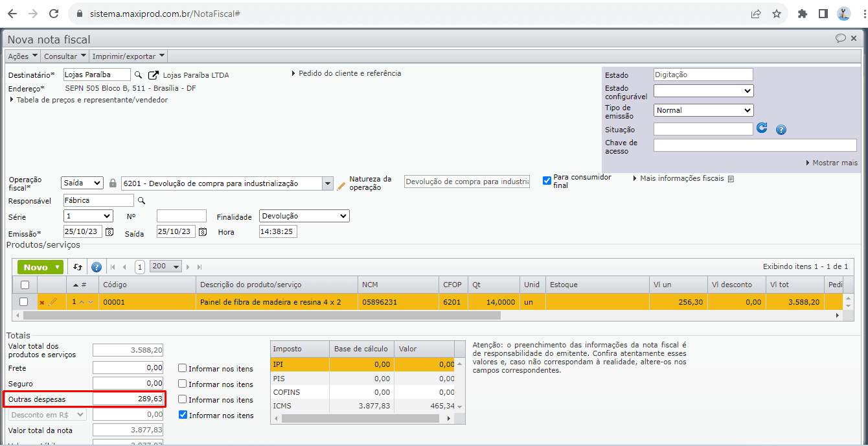The image size is (868, 446).
Task: Open Lojas Paraíba record via external link icon
Action: coord(154,75)
